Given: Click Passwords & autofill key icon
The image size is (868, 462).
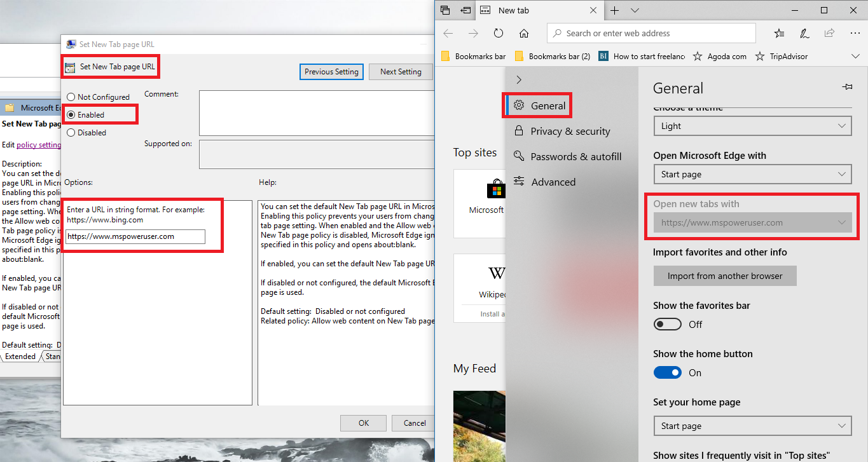Looking at the screenshot, I should 519,156.
